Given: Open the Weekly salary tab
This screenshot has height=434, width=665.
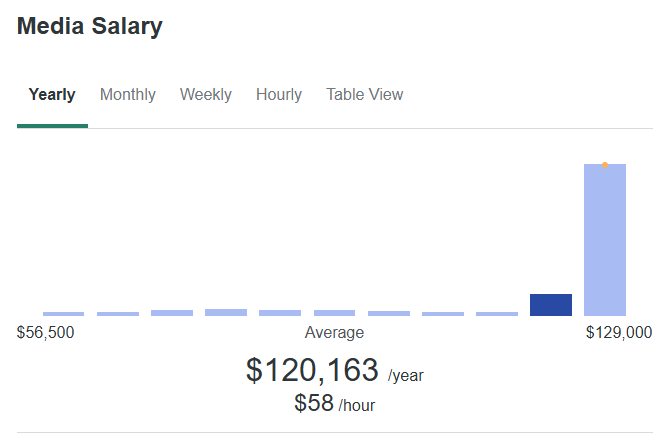Looking at the screenshot, I should pos(206,95).
